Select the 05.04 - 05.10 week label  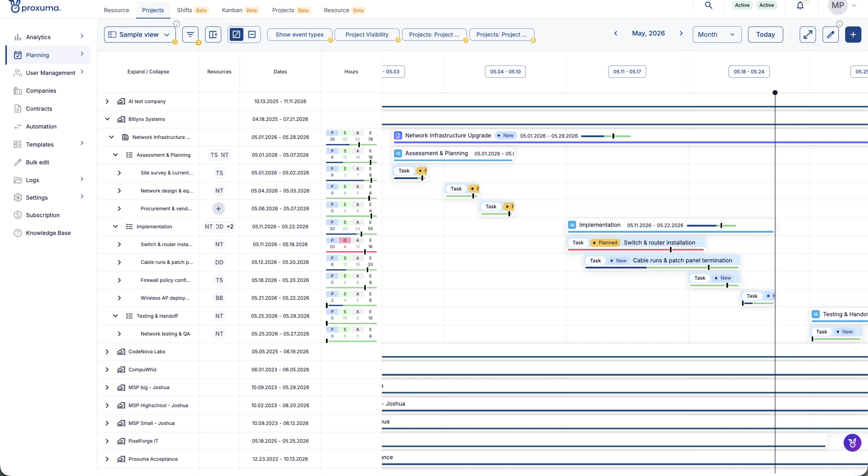point(505,72)
